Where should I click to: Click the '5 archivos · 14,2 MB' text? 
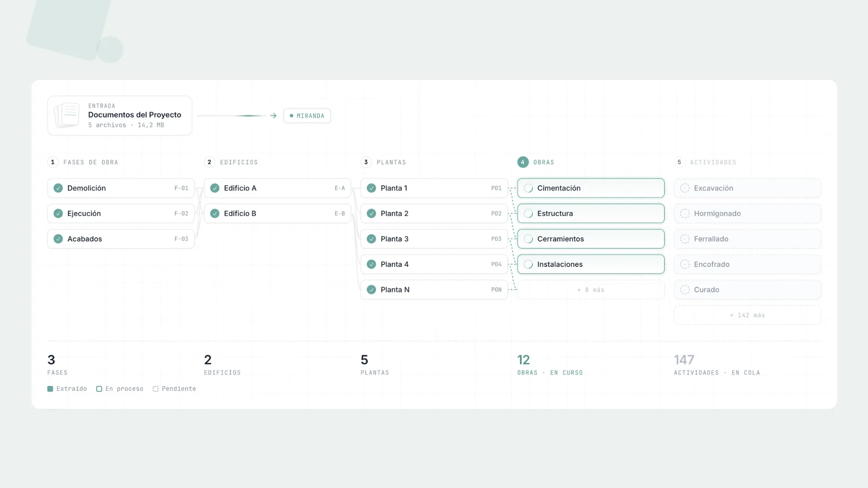point(126,125)
